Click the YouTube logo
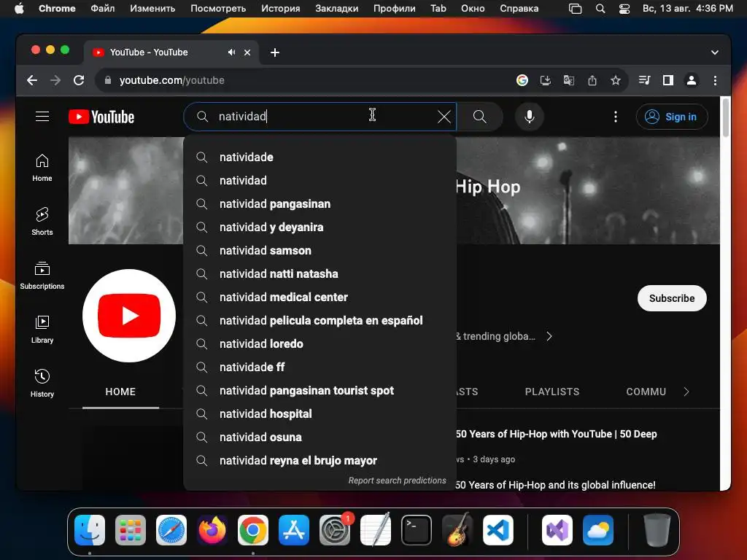Viewport: 747px width, 560px height. [x=101, y=117]
